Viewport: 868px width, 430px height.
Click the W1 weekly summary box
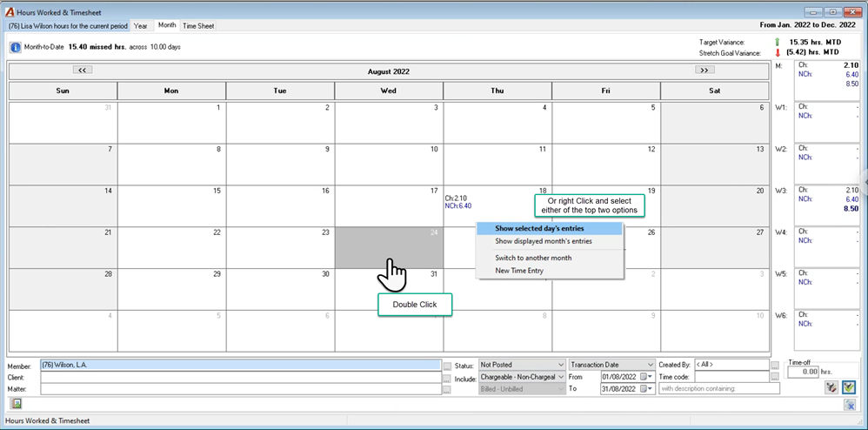click(x=827, y=121)
